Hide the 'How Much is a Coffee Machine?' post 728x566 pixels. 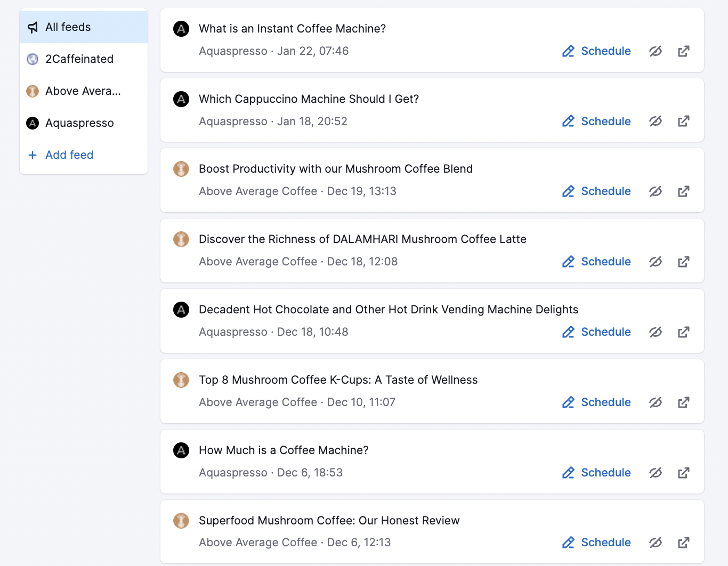656,473
